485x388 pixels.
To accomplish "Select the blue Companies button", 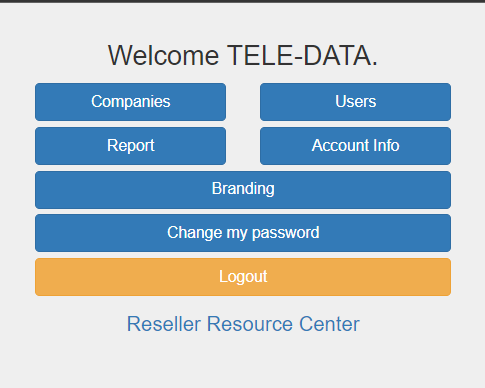I will pyautogui.click(x=130, y=102).
